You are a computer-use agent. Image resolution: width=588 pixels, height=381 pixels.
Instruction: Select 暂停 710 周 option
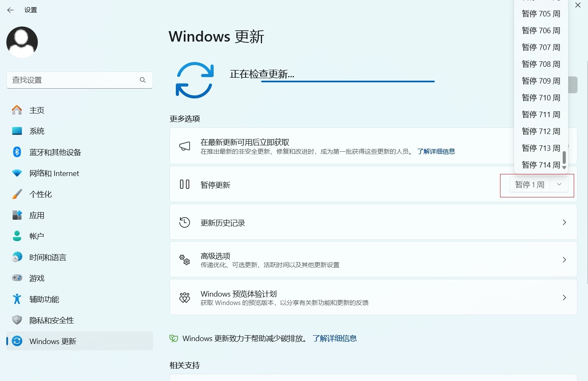tap(541, 98)
